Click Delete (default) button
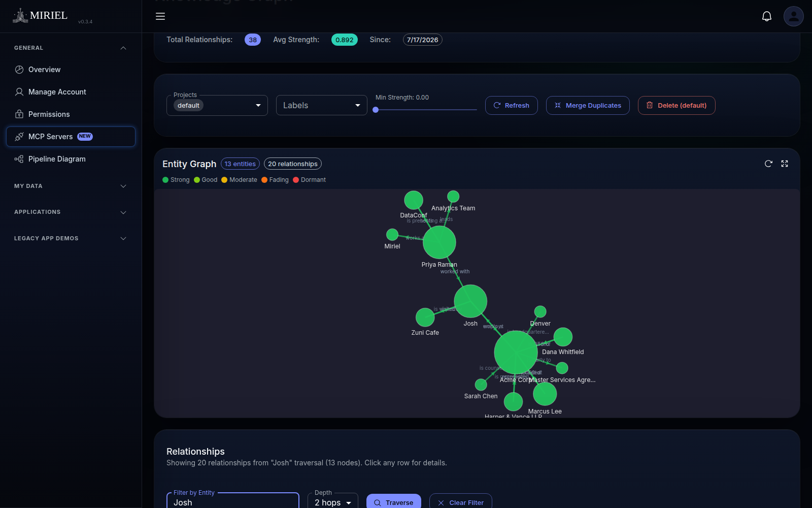The image size is (812, 508). 676,105
